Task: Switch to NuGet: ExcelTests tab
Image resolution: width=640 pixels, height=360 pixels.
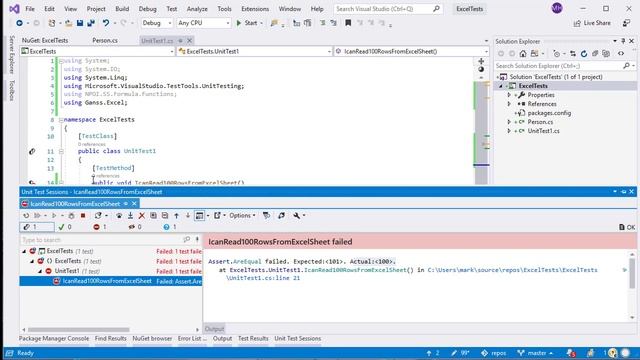Action: 45,40
